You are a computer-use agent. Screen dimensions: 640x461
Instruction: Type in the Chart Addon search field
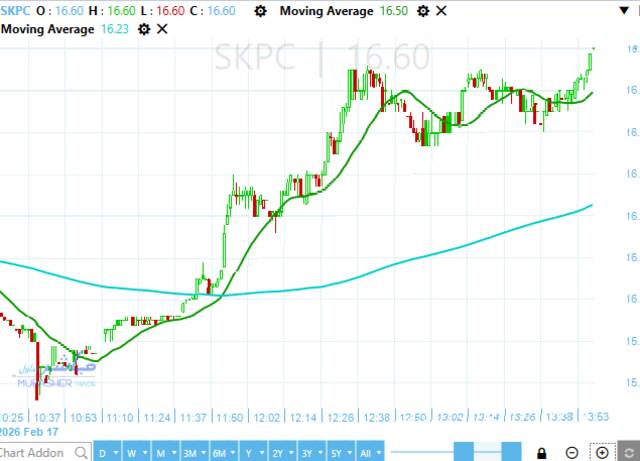click(x=35, y=453)
